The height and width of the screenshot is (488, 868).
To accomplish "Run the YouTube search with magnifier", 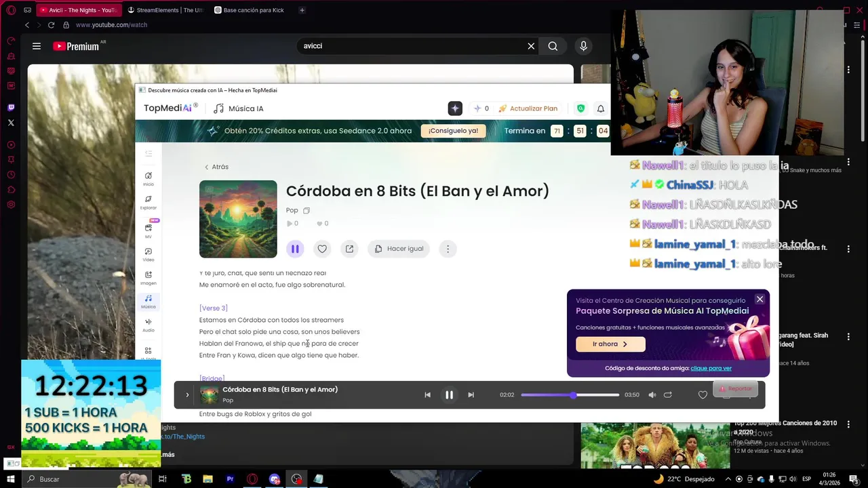I will pyautogui.click(x=553, y=46).
